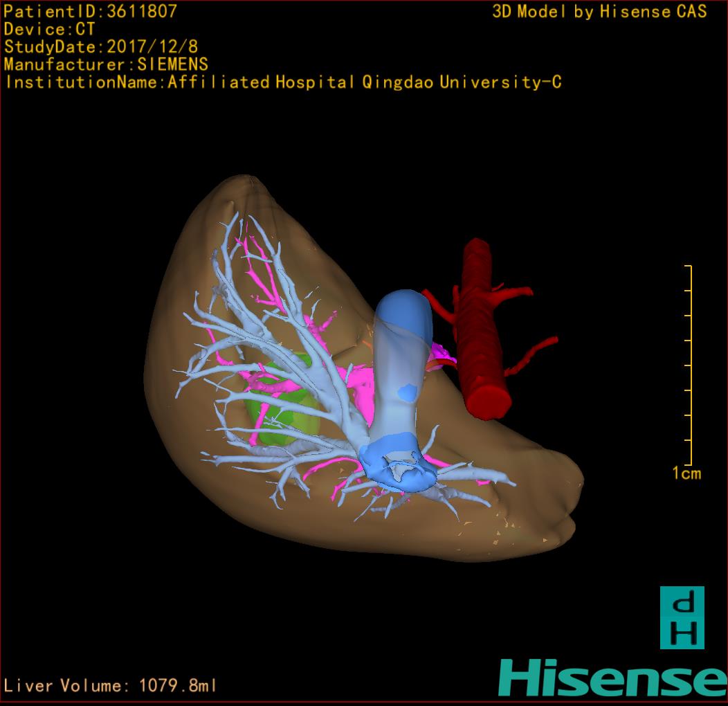
Task: Click the 1cm scale label
Action: point(686,473)
